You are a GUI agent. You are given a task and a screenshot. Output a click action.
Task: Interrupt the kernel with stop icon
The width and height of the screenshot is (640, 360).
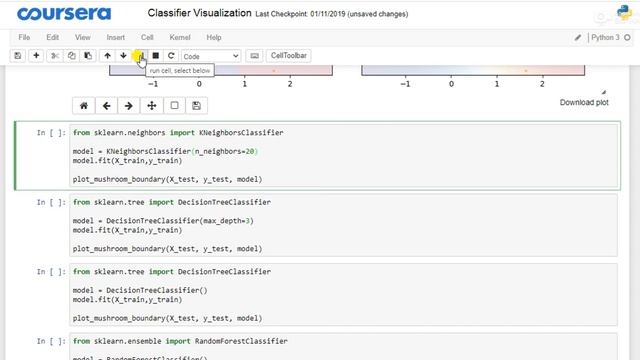click(156, 56)
